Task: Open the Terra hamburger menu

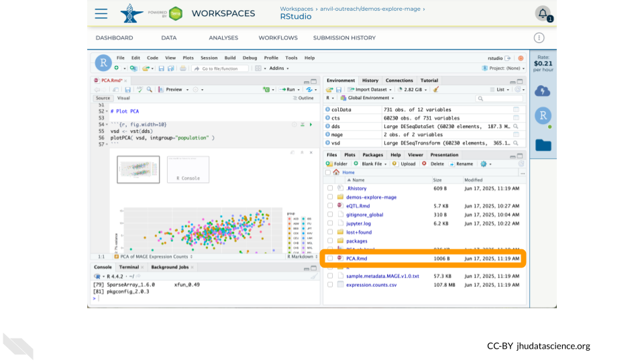Action: coord(101,13)
